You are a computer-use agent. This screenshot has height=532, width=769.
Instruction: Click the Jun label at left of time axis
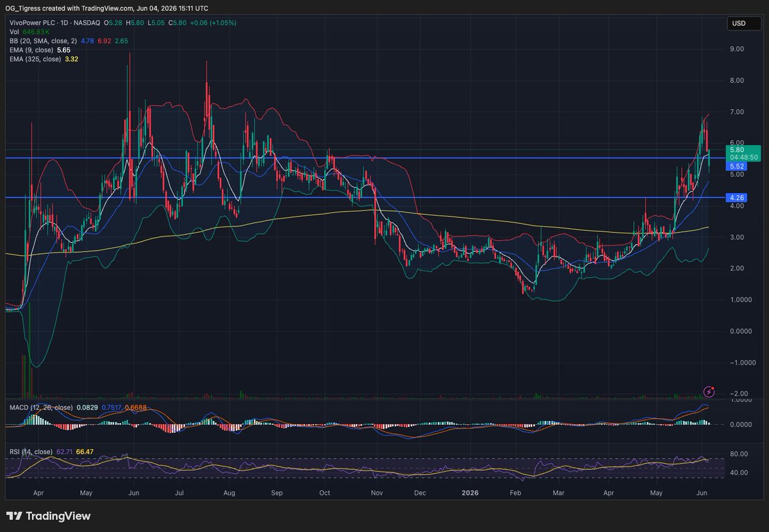tap(134, 494)
